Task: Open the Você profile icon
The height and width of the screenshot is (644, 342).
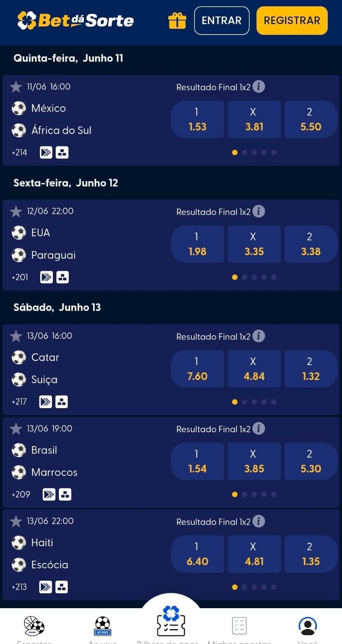Action: click(308, 625)
